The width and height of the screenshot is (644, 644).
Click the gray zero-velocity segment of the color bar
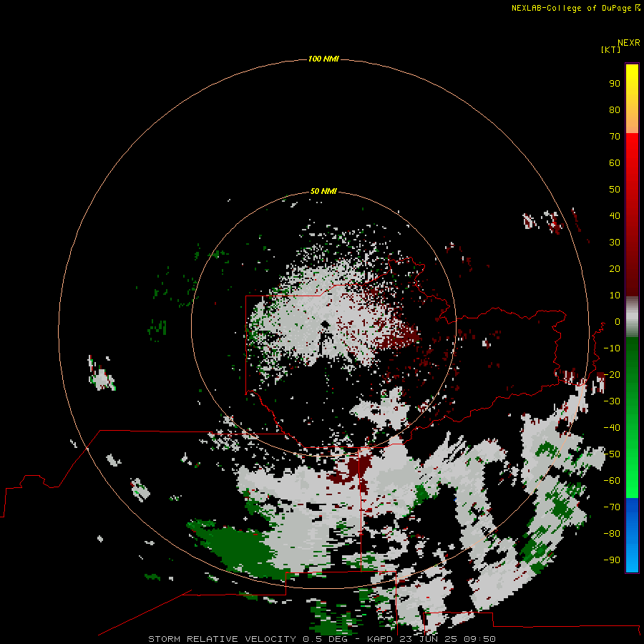tap(632, 316)
